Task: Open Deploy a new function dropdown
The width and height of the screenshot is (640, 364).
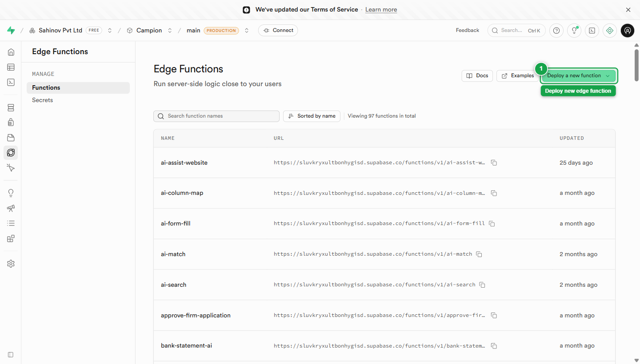Action: (579, 76)
